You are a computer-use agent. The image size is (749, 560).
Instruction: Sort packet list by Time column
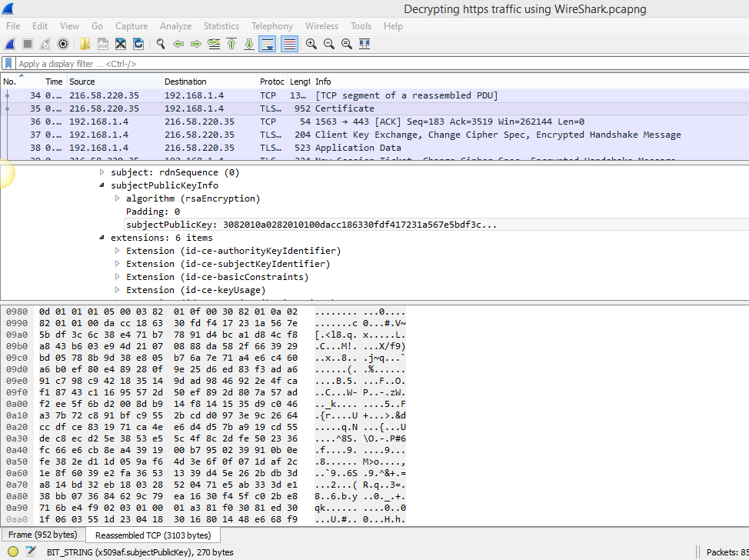[x=54, y=82]
